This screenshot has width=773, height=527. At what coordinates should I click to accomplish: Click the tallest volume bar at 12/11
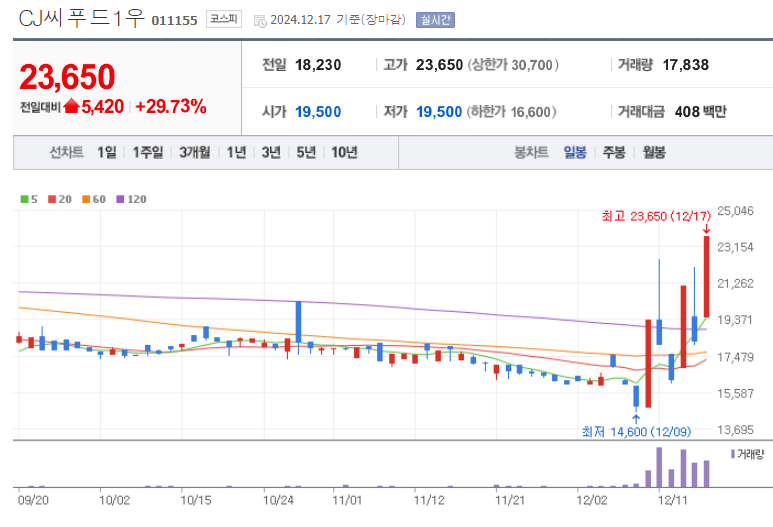(x=659, y=467)
